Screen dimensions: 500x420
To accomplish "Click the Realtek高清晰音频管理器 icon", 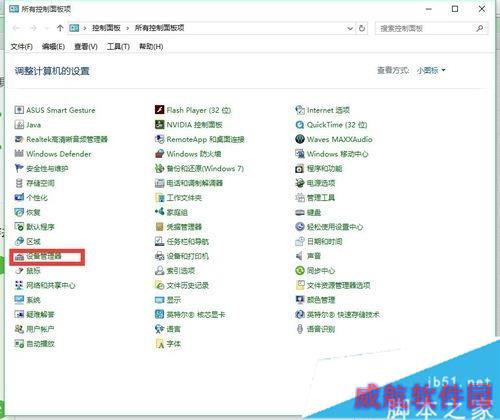I will coord(19,139).
